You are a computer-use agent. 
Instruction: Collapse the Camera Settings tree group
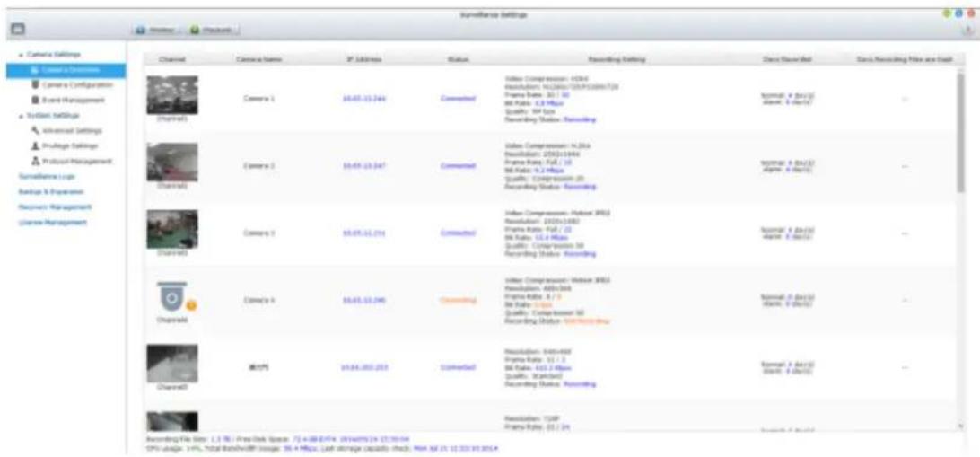[x=21, y=55]
